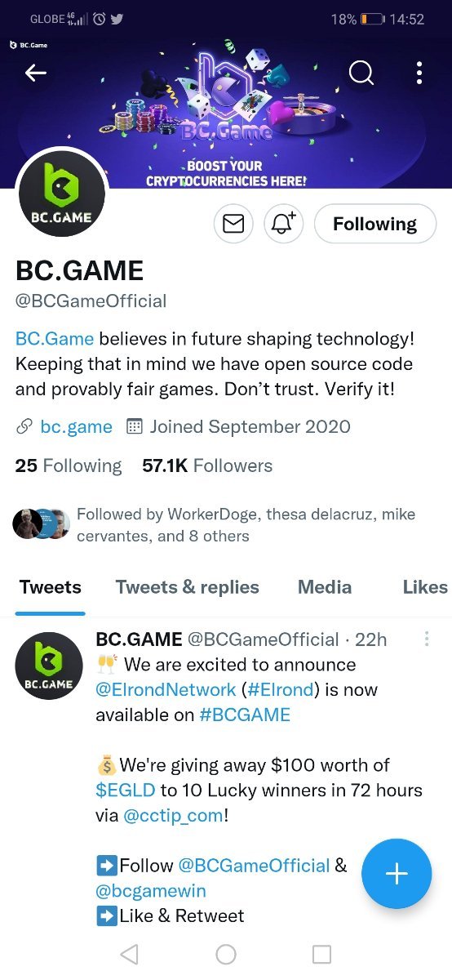This screenshot has height=980, width=452.
Task: Tap the Android home circle button
Action: (x=226, y=954)
